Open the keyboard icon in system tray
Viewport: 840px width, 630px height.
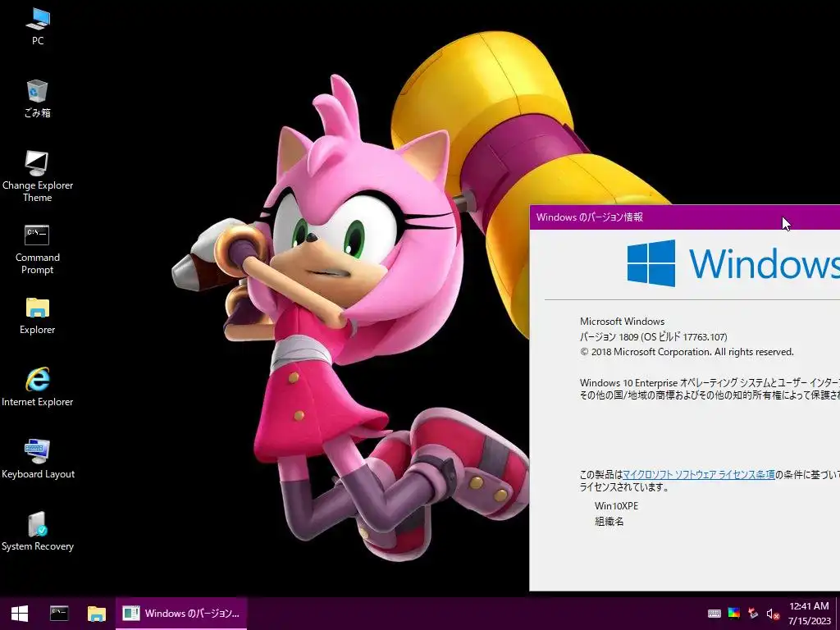pyautogui.click(x=714, y=614)
